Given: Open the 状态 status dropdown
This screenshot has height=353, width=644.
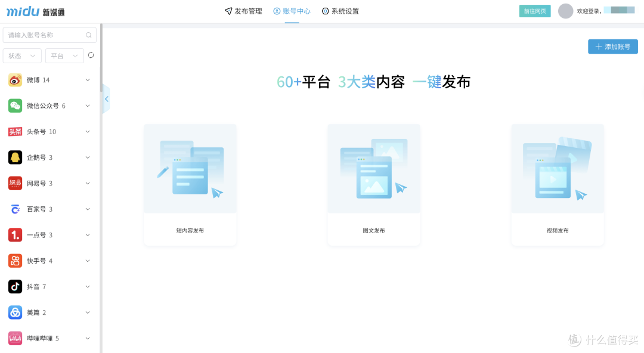Looking at the screenshot, I should coord(22,56).
